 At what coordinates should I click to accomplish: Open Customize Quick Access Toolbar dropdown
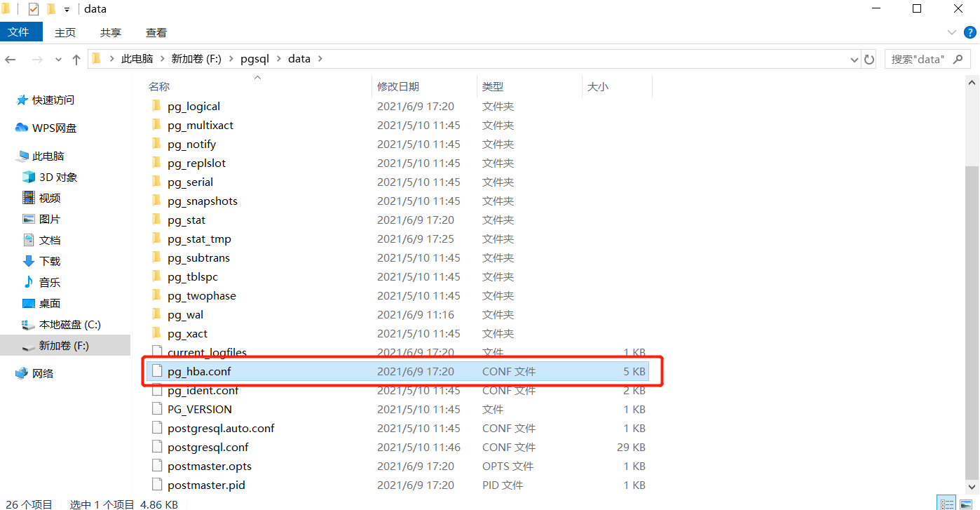point(67,9)
